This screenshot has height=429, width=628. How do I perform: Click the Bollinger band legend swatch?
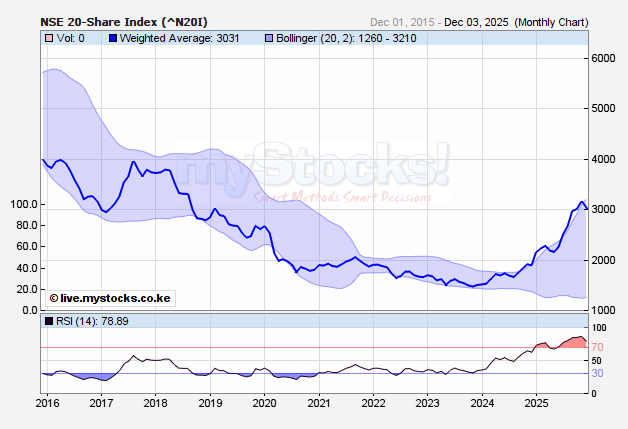[268, 38]
